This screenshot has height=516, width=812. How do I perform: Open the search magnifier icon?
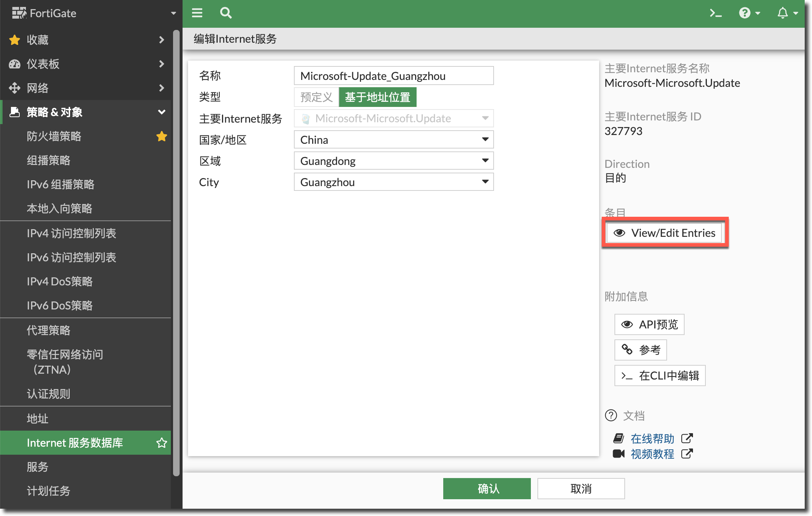click(226, 13)
